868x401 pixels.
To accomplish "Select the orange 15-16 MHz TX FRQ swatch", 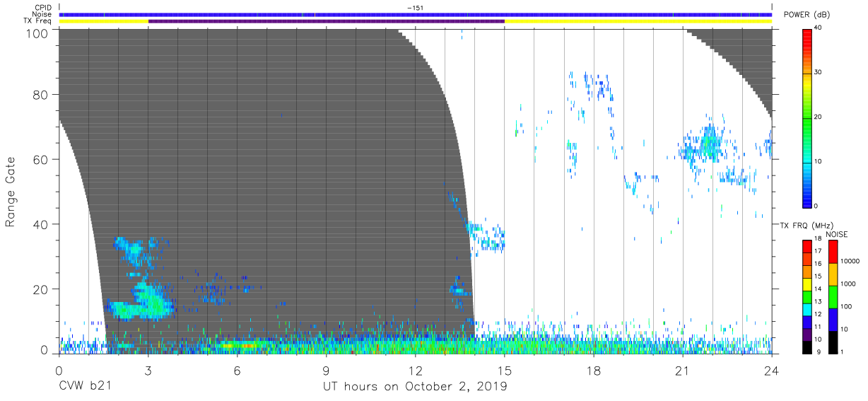I will click(807, 272).
